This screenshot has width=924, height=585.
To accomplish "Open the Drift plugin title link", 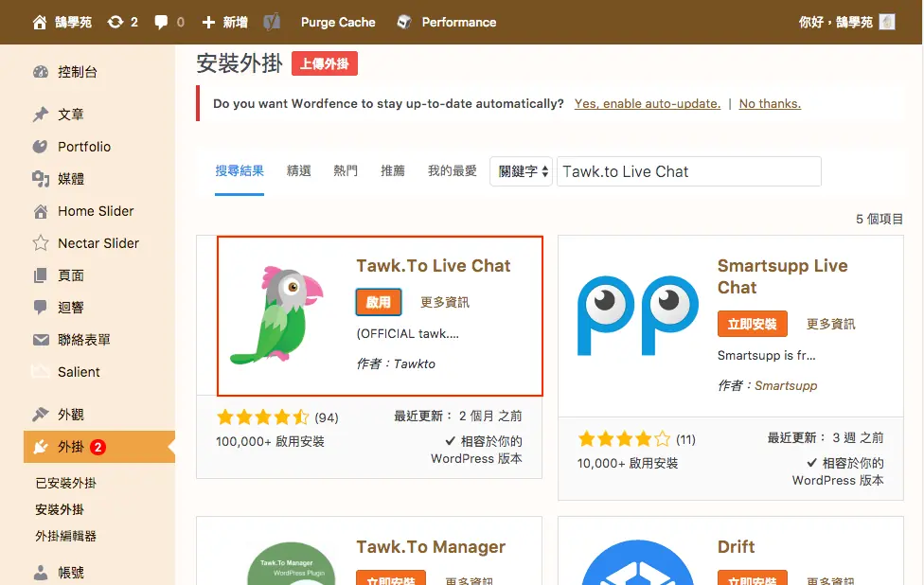I will pos(736,547).
